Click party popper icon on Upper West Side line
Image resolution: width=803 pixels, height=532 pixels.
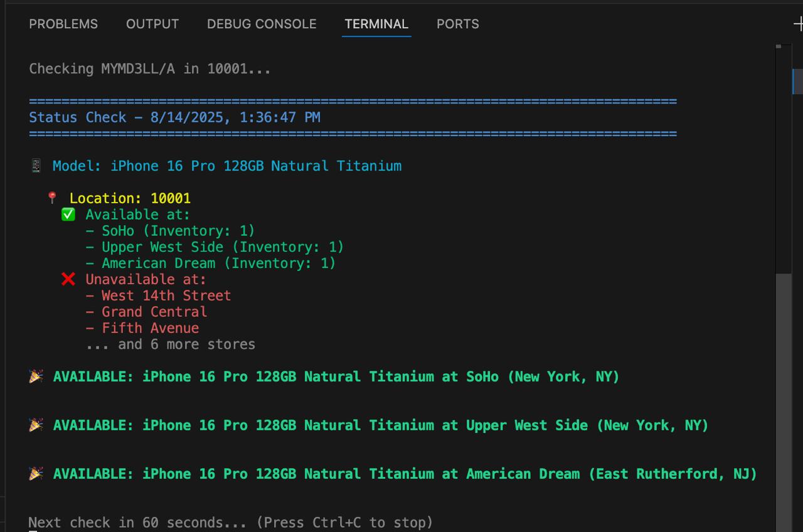click(36, 425)
